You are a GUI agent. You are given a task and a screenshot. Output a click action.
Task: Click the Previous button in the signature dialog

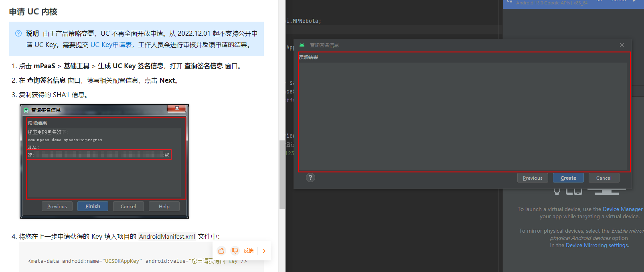533,178
